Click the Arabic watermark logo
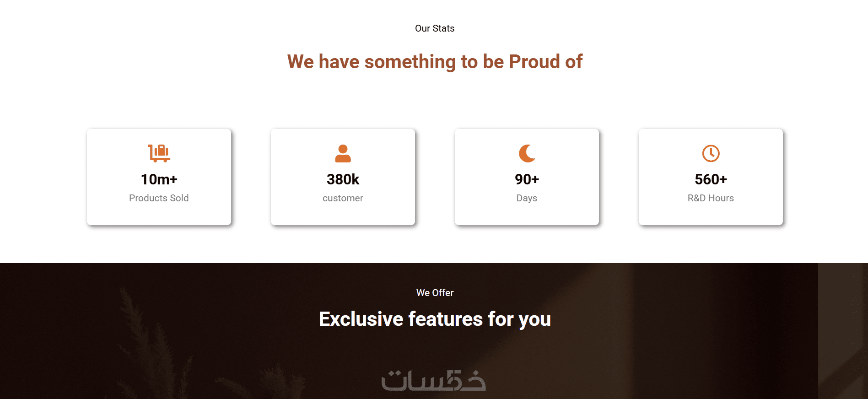The height and width of the screenshot is (399, 868). click(434, 381)
